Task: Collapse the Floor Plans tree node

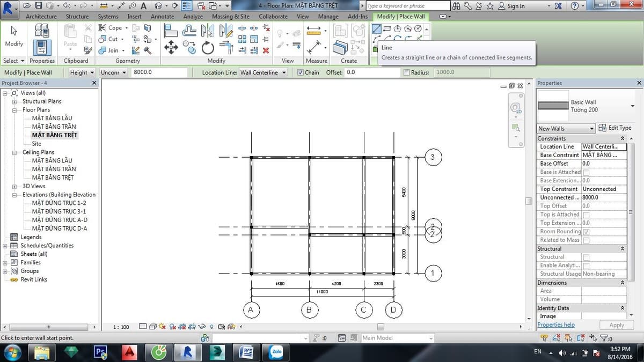Action: pyautogui.click(x=14, y=110)
